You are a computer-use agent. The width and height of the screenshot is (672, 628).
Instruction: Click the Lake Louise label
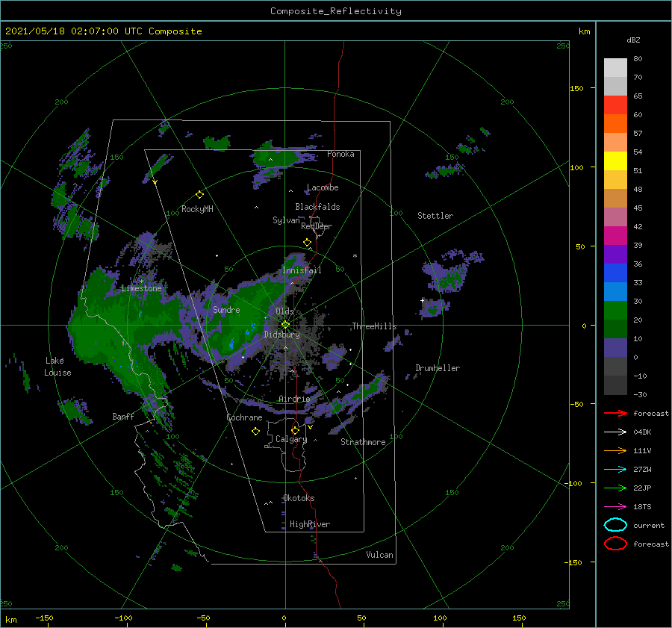[x=57, y=367]
